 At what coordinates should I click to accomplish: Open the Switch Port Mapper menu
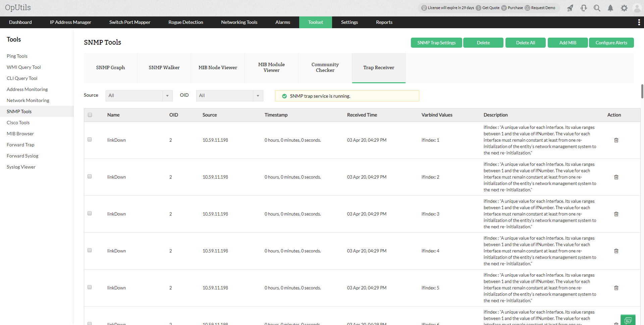129,22
